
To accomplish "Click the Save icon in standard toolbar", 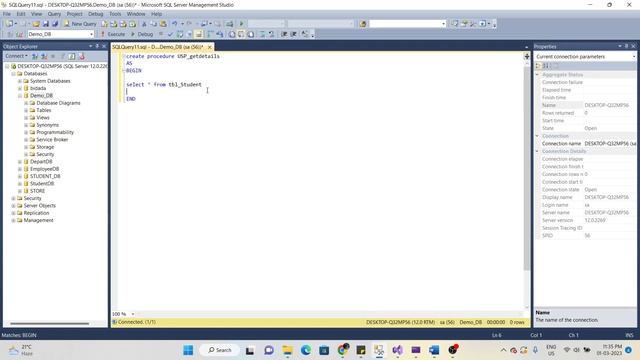I will (x=46, y=24).
